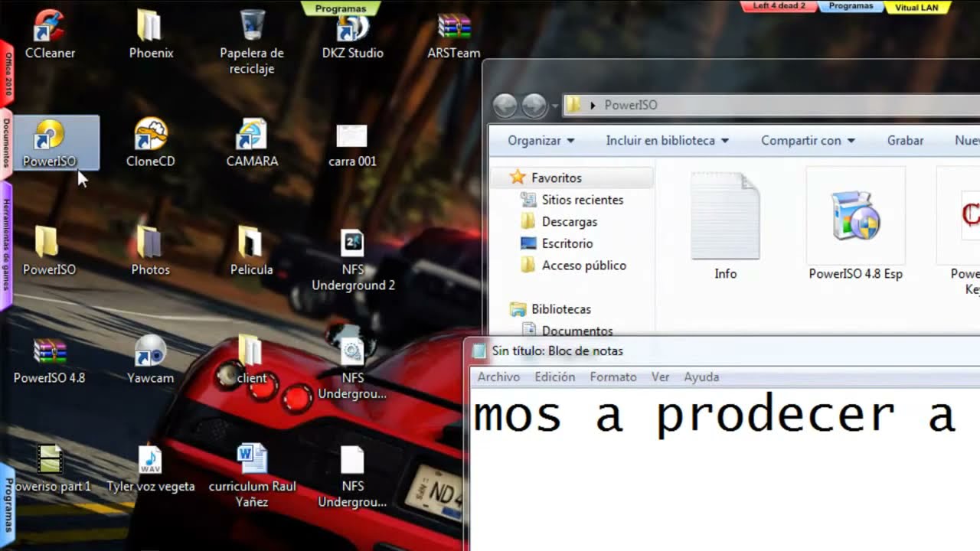
Task: Launch the Yawcam desktop shortcut
Action: click(150, 360)
